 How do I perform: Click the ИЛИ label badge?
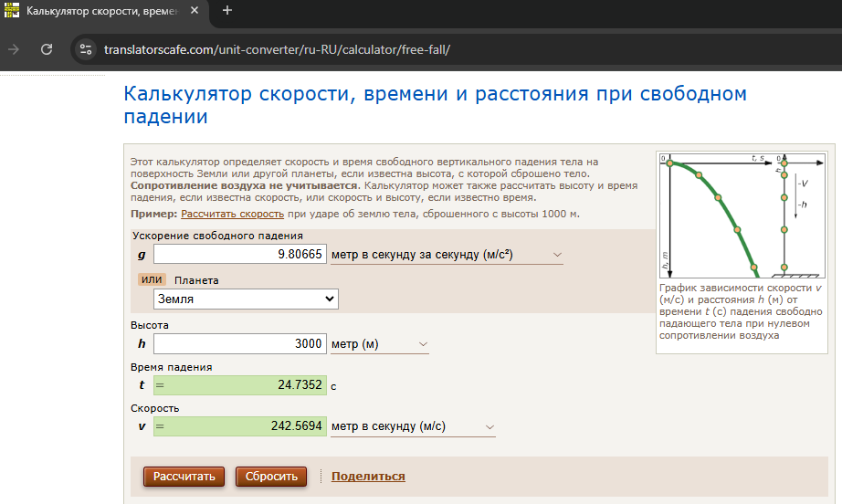point(152,279)
